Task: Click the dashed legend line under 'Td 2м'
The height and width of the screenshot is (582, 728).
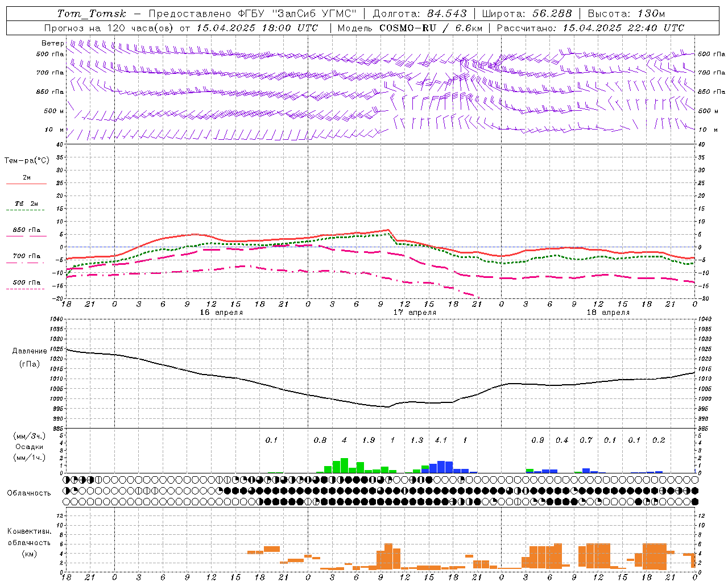Action: 26,210
